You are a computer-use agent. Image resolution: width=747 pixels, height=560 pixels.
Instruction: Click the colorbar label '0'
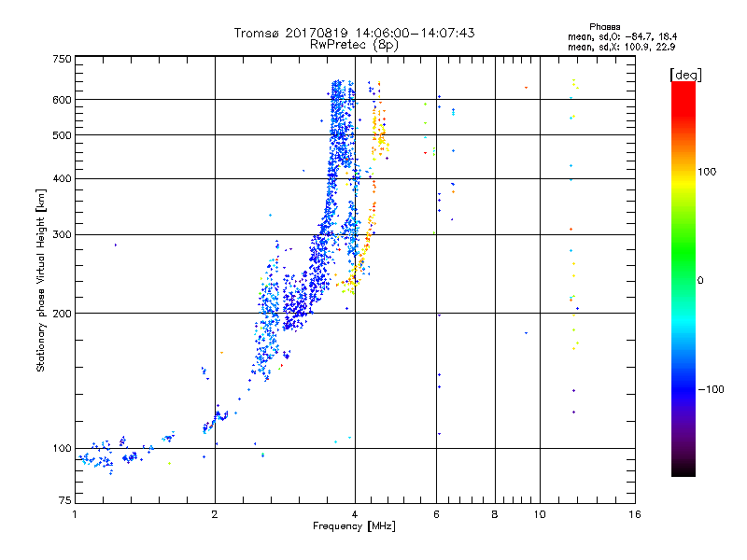699,281
